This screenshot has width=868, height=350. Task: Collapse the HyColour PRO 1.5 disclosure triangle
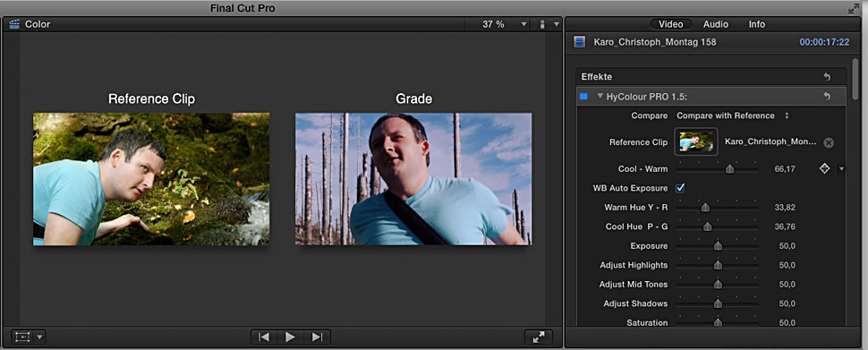coord(600,97)
